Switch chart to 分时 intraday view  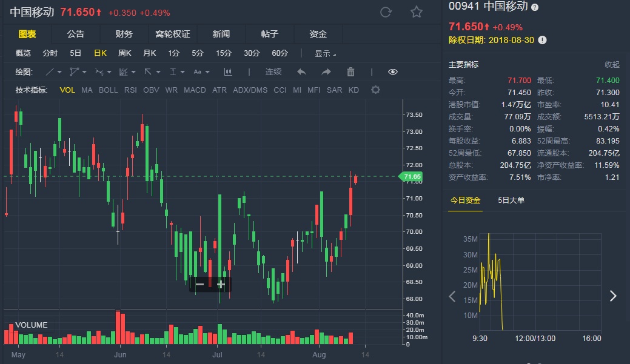[50, 53]
